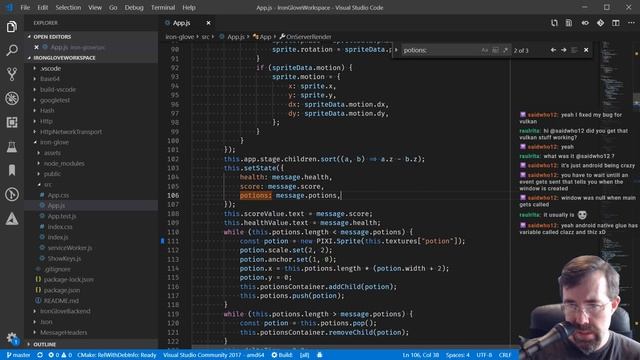
Task: Click Visual Studio Community 2017 kit selector
Action: tap(213, 355)
